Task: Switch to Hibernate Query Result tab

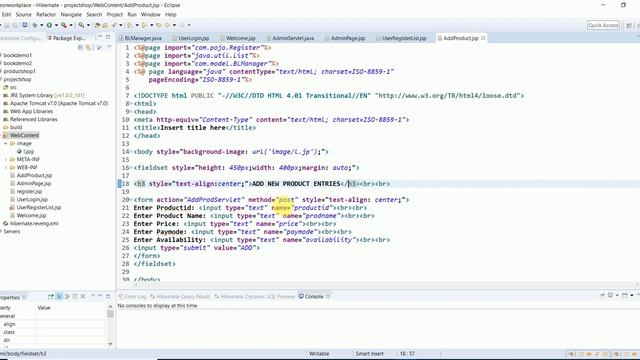Action: (x=180, y=296)
